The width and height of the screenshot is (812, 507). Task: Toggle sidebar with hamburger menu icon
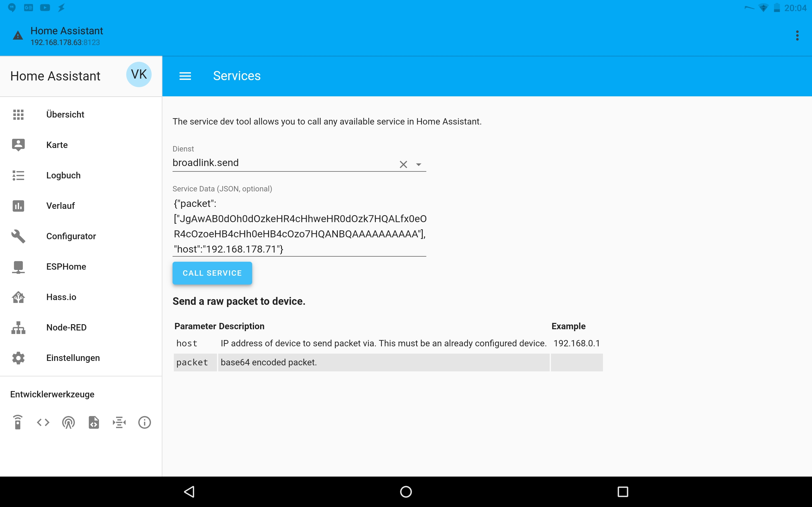[185, 76]
